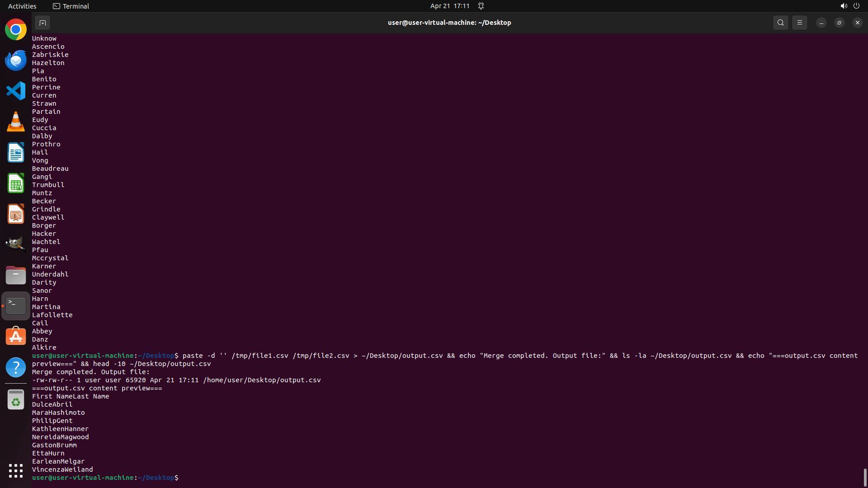The height and width of the screenshot is (488, 868).
Task: Launch GIMP image editor
Action: pyautogui.click(x=16, y=244)
